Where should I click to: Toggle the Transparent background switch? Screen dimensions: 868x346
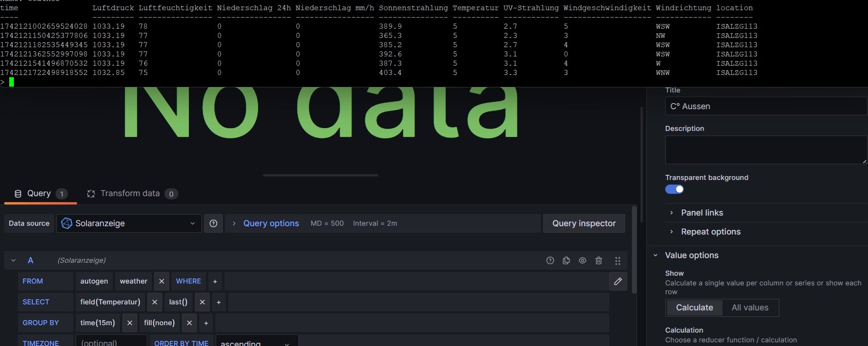point(674,189)
